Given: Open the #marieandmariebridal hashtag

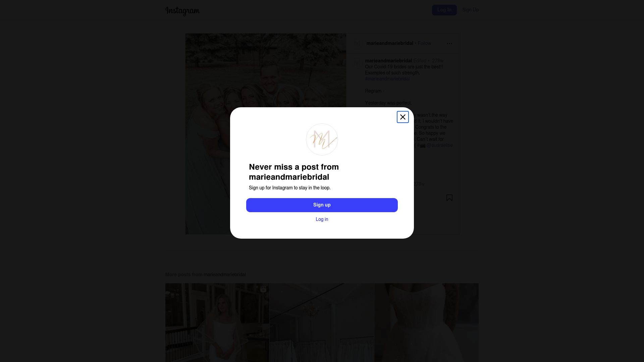Looking at the screenshot, I should pyautogui.click(x=387, y=79).
